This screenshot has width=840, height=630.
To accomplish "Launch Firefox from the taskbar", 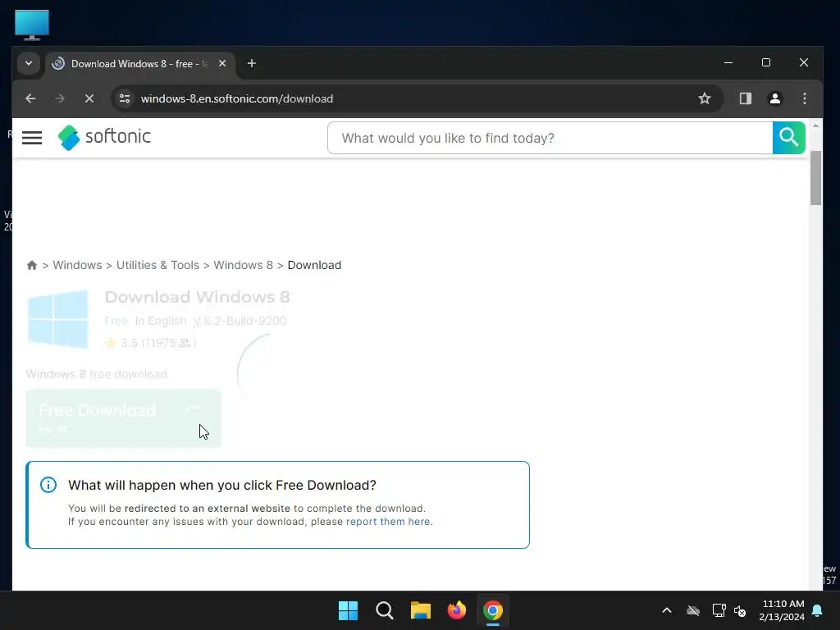I will point(456,610).
